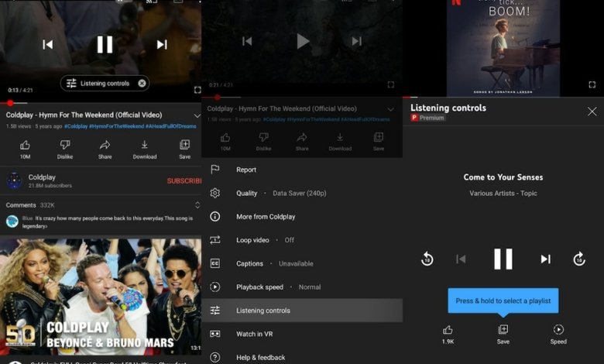Move the red scrubber on middle video
This screenshot has height=364, width=604.
click(218, 97)
